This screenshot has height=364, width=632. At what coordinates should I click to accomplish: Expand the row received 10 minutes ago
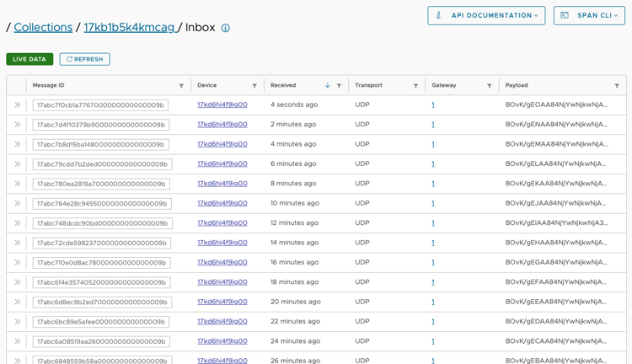18,204
